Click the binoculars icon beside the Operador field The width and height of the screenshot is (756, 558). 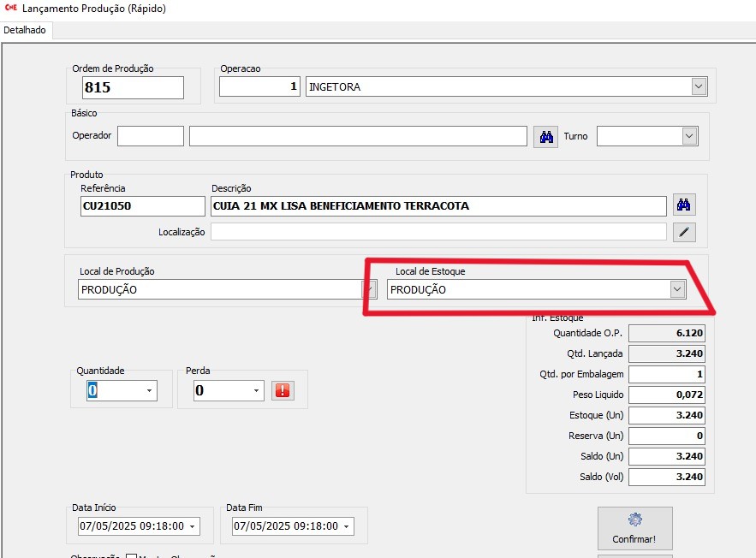[x=545, y=137]
